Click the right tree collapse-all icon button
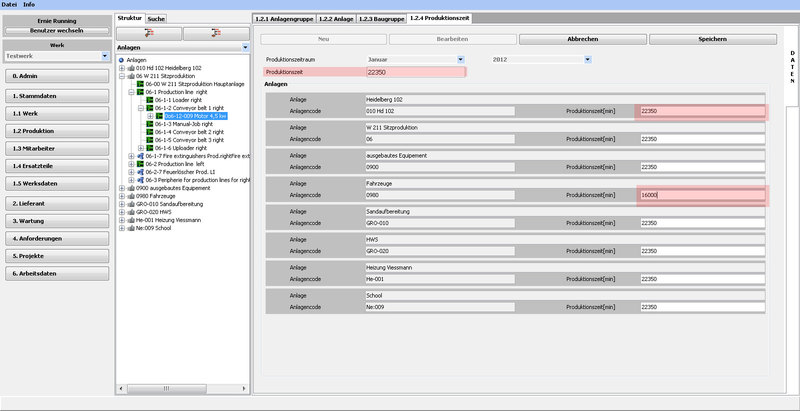800x411 pixels. tap(215, 33)
